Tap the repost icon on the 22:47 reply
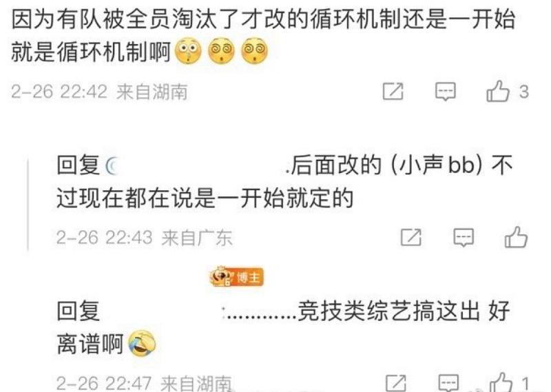The height and width of the screenshot is (392, 551). pyautogui.click(x=396, y=383)
